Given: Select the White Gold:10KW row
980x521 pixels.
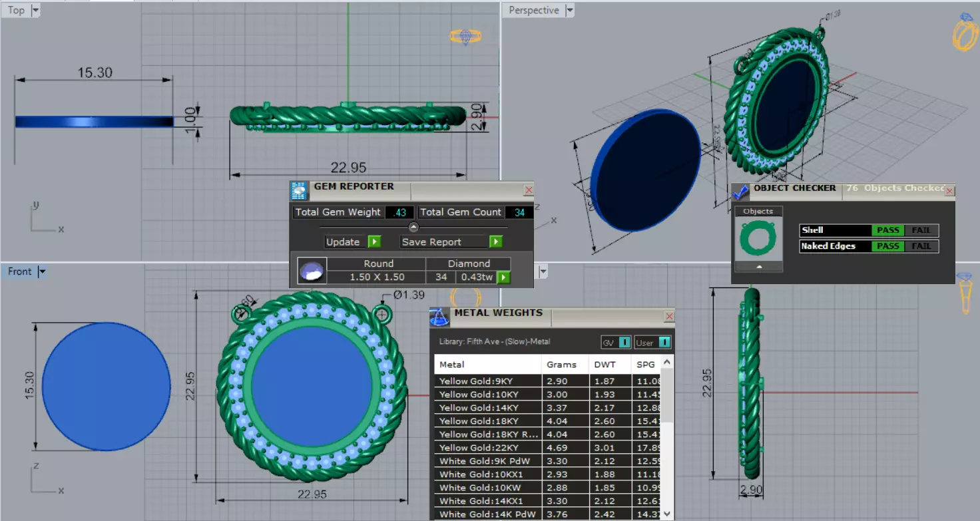Looking at the screenshot, I should [549, 488].
